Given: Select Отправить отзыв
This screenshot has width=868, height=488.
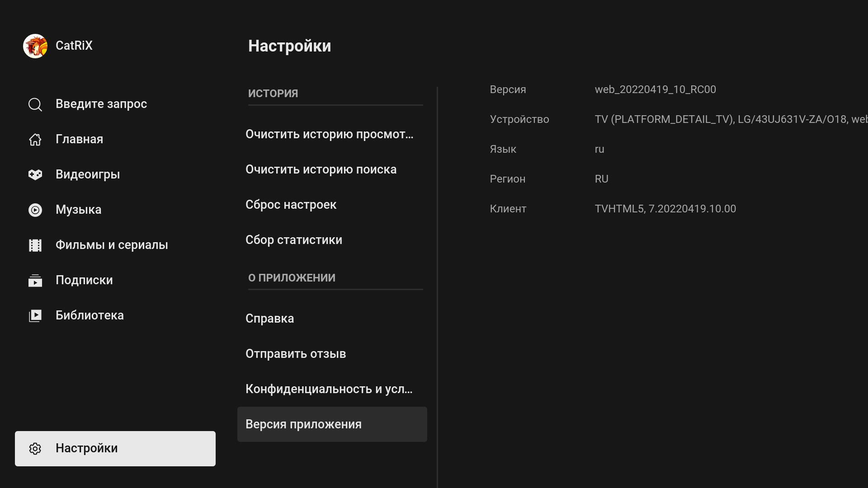Looking at the screenshot, I should pyautogui.click(x=296, y=354).
